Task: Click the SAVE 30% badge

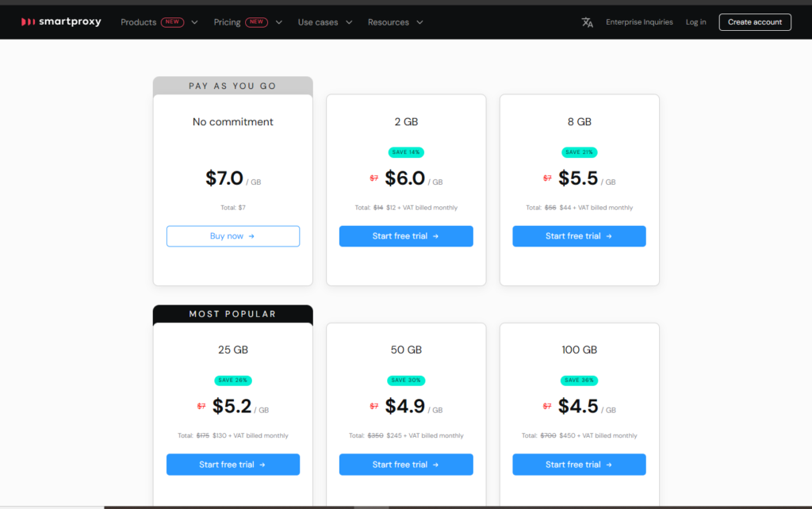Action: click(406, 380)
